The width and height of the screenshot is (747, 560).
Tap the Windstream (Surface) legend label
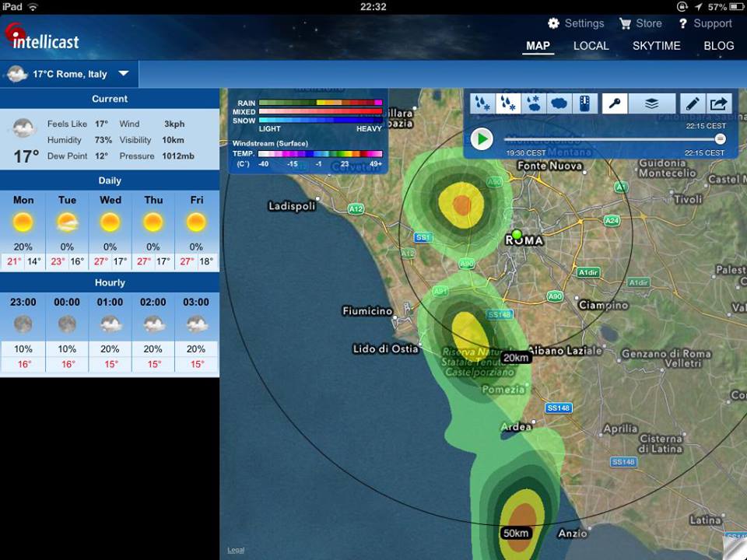tap(270, 143)
